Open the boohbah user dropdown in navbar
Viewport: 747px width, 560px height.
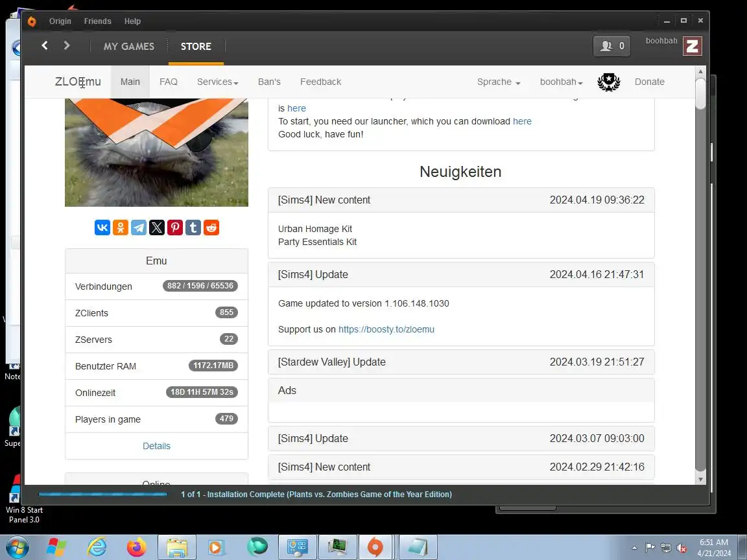[561, 82]
